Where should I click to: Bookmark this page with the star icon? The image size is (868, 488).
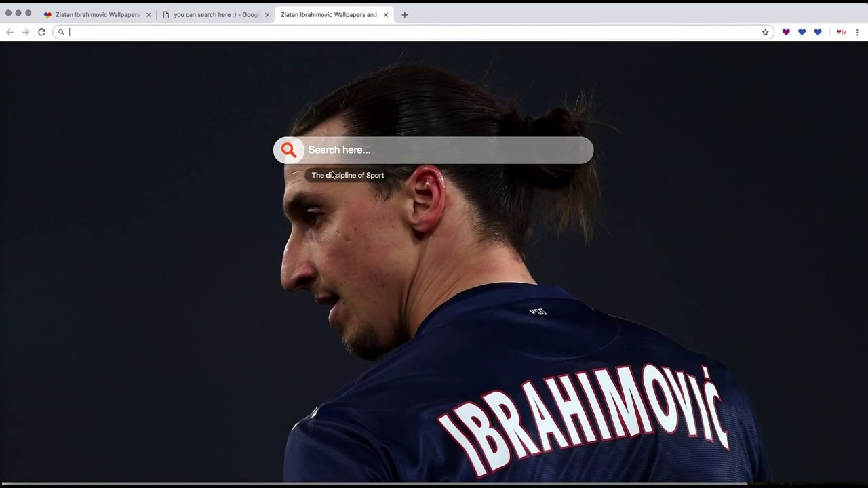765,32
